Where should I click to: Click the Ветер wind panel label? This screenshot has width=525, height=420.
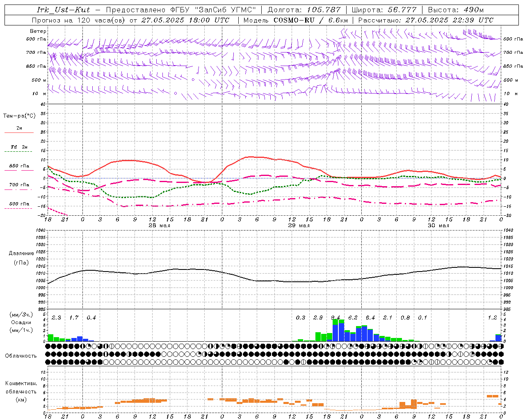pyautogui.click(x=38, y=31)
